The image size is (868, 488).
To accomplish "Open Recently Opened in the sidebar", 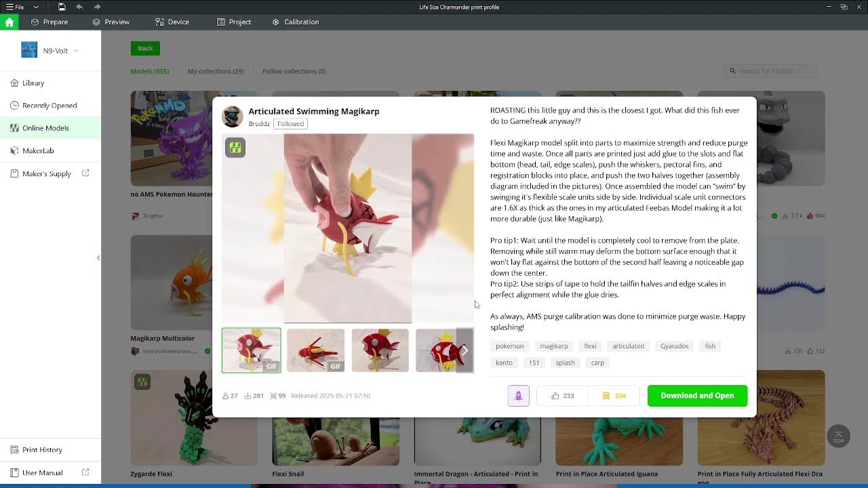I will pyautogui.click(x=50, y=105).
